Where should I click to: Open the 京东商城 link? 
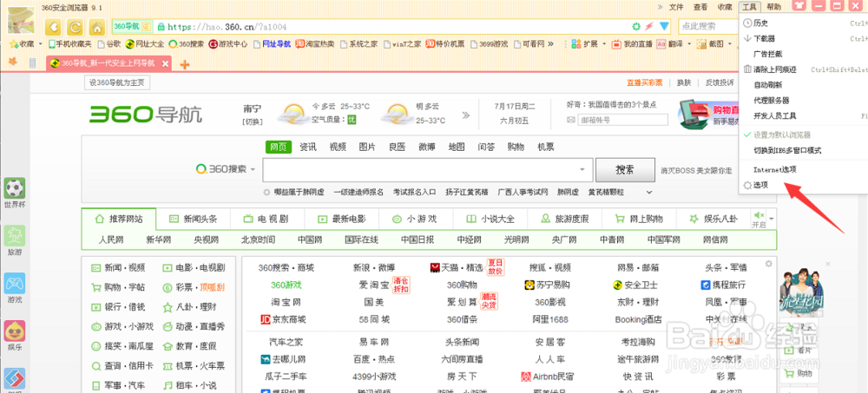283,319
